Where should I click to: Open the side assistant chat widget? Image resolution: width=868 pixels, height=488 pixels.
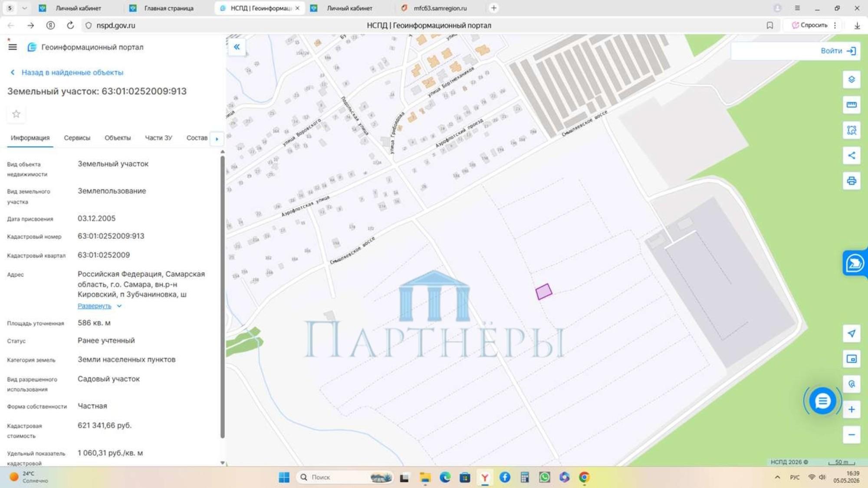855,263
